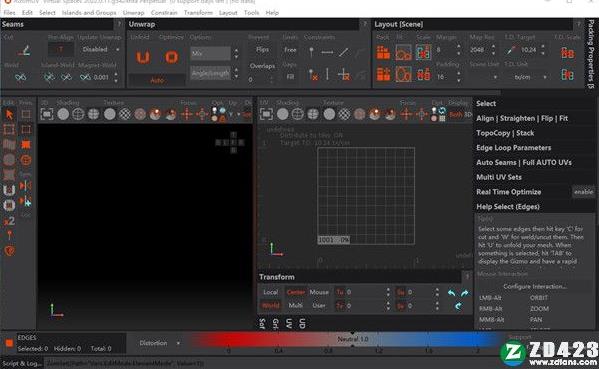Toggle the World transform mode
The image size is (599, 369).
click(270, 305)
